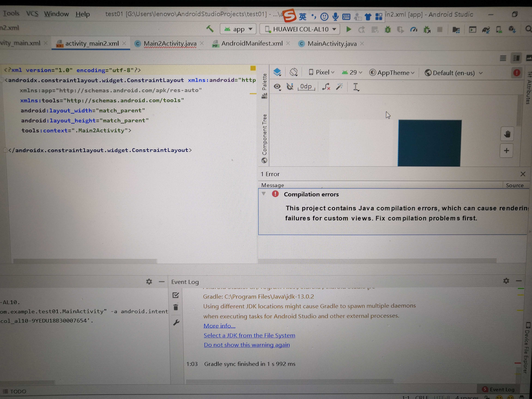Start debugging with the bug icon
The width and height of the screenshot is (532, 399).
[x=388, y=30]
